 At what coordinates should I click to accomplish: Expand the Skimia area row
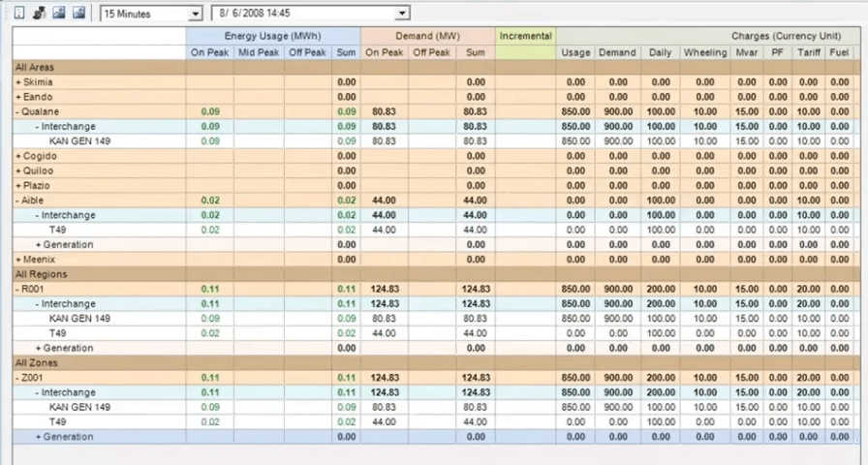17,82
